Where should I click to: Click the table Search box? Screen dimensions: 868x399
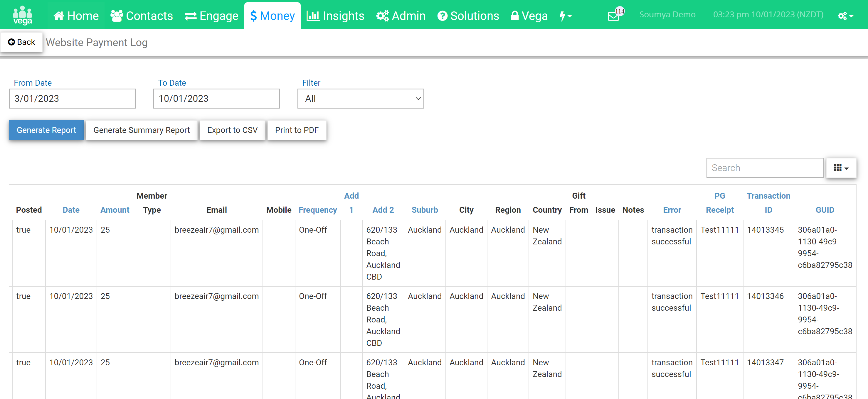[765, 168]
